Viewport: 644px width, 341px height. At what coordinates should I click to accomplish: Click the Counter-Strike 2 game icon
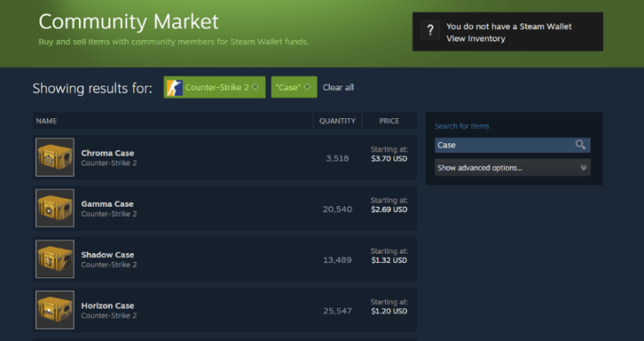[x=174, y=87]
